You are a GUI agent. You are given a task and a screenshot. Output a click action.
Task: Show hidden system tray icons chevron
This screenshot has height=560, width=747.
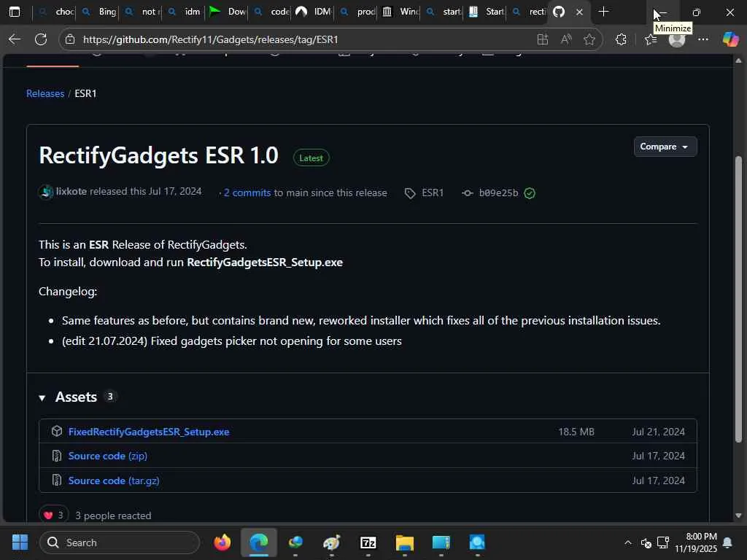pyautogui.click(x=628, y=542)
